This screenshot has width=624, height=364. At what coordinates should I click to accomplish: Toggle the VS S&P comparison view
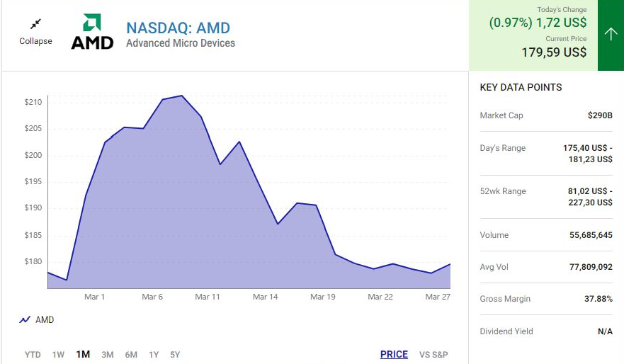(433, 355)
